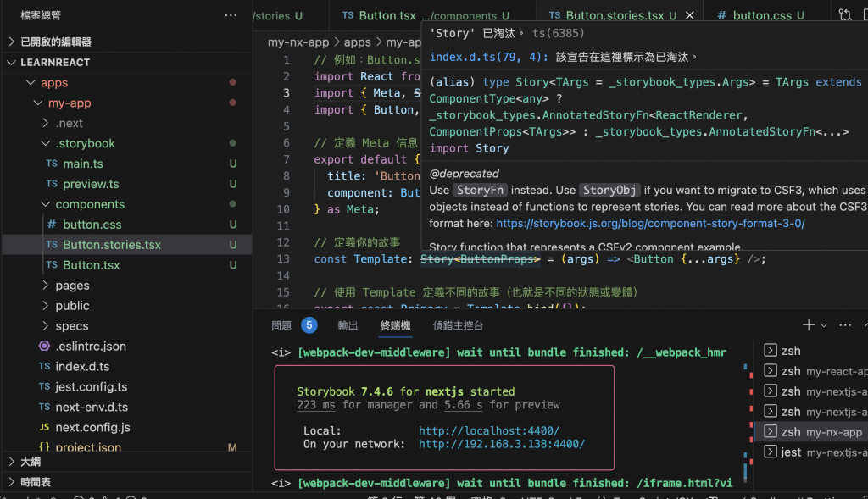Open the 輸出 output panel tab
The image size is (868, 499).
[348, 325]
